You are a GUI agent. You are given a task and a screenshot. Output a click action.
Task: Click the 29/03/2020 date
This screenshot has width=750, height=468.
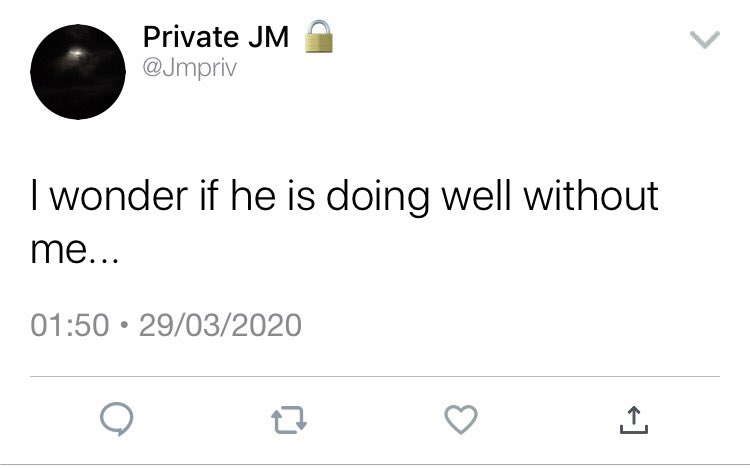click(x=220, y=325)
